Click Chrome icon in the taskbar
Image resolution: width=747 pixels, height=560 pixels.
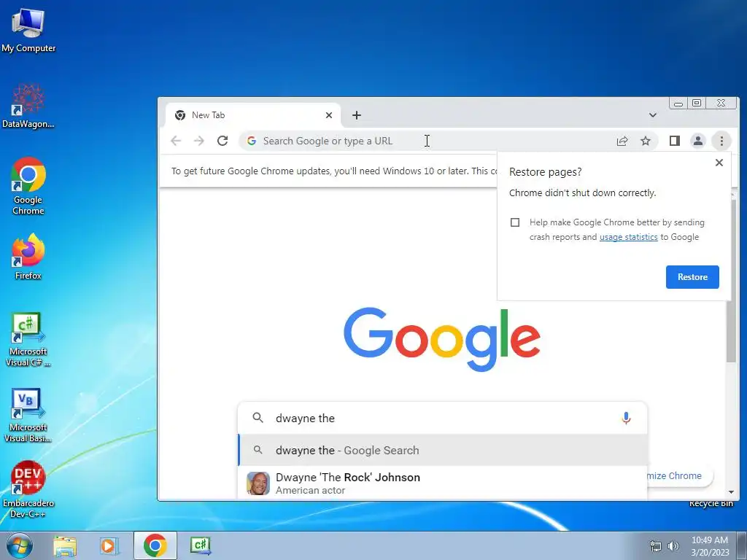click(155, 545)
